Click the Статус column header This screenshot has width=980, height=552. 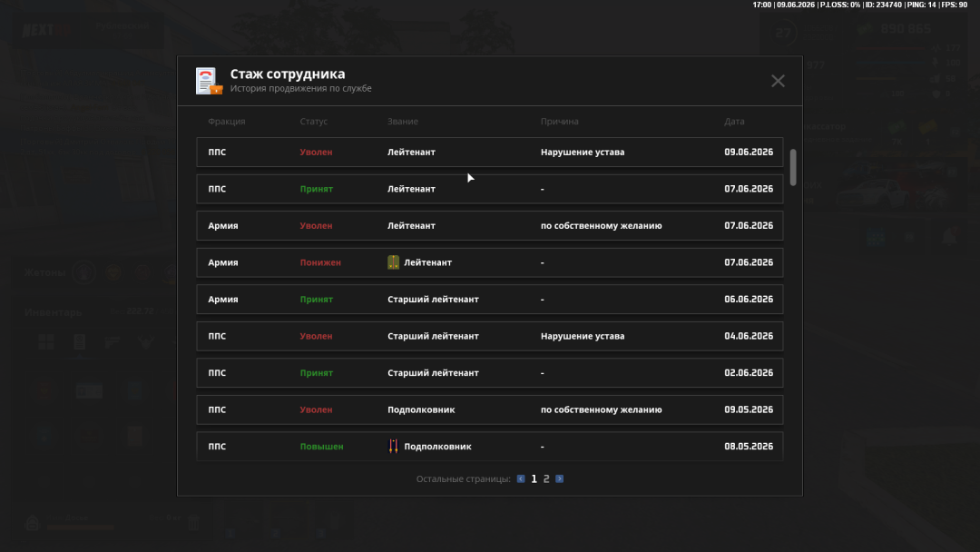tap(314, 122)
